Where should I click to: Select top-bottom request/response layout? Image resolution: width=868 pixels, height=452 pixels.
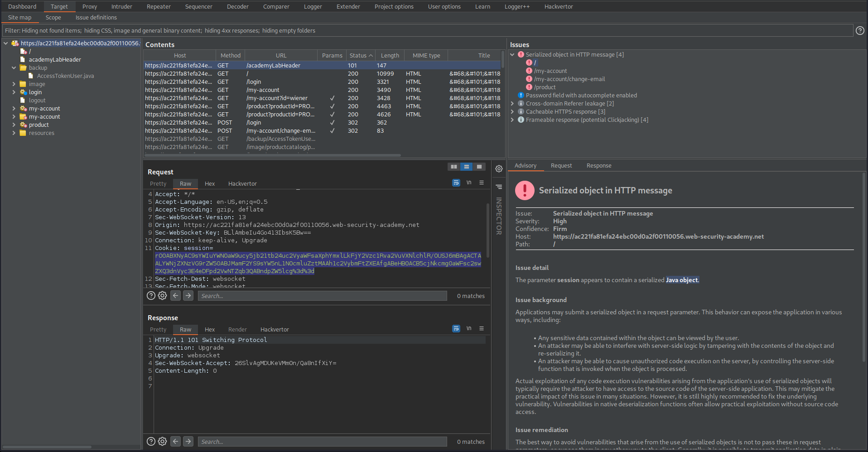(x=466, y=167)
